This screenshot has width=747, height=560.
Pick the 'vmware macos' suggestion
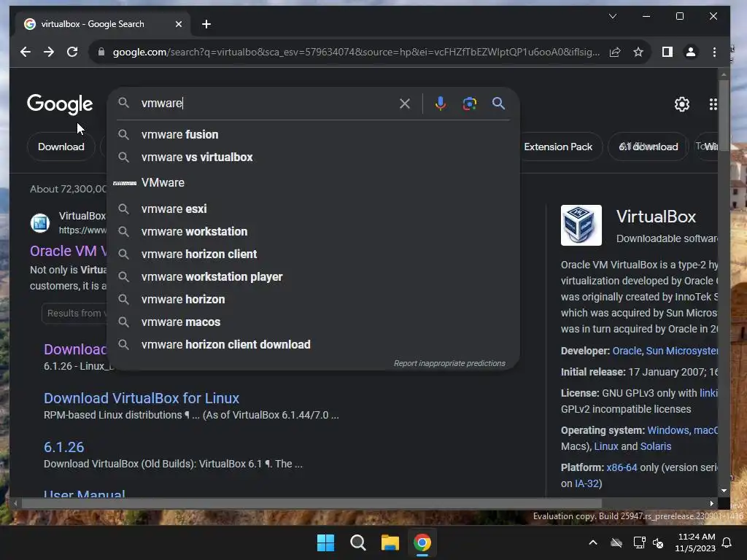coord(314,322)
